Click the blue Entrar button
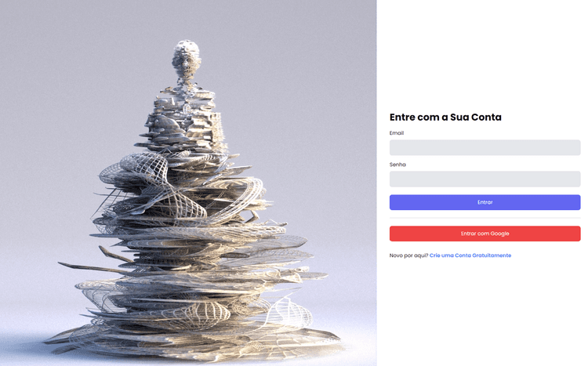Image resolution: width=588 pixels, height=366 pixels. point(485,202)
